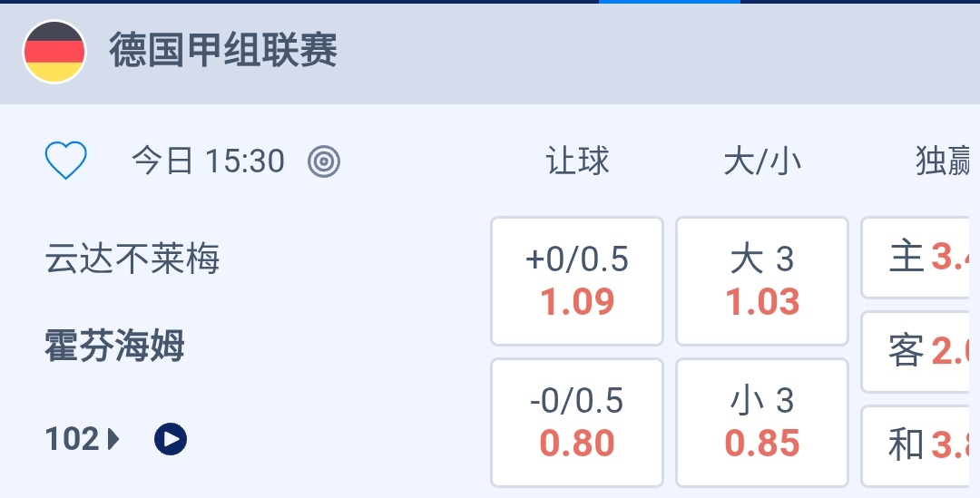
Task: Bet on +0/0.5 handicap at 1.09
Action: [577, 281]
